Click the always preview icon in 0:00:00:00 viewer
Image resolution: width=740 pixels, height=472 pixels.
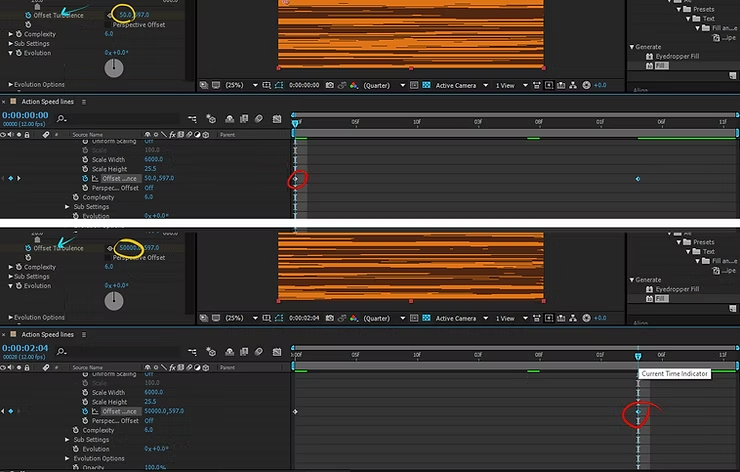[203, 85]
